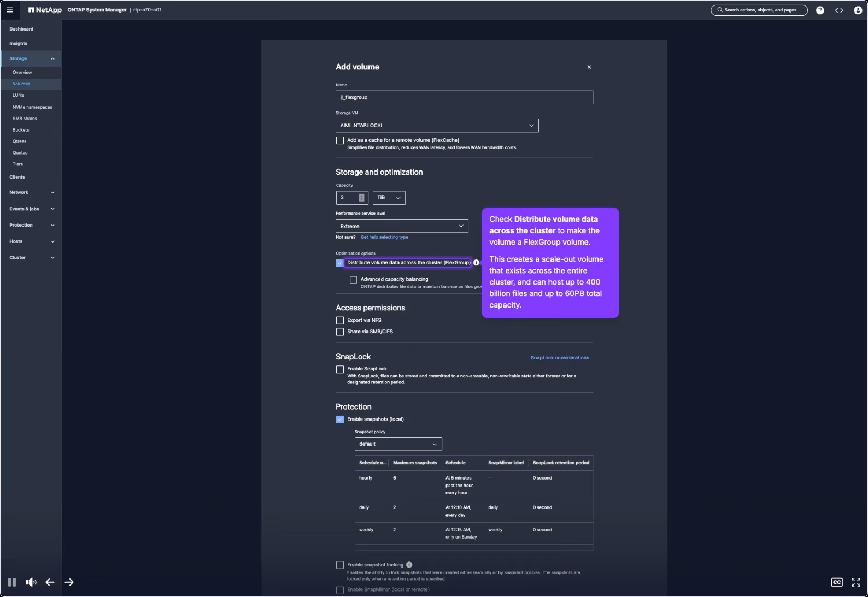The height and width of the screenshot is (597, 868).
Task: Open SMB shares under Storage
Action: (x=25, y=119)
